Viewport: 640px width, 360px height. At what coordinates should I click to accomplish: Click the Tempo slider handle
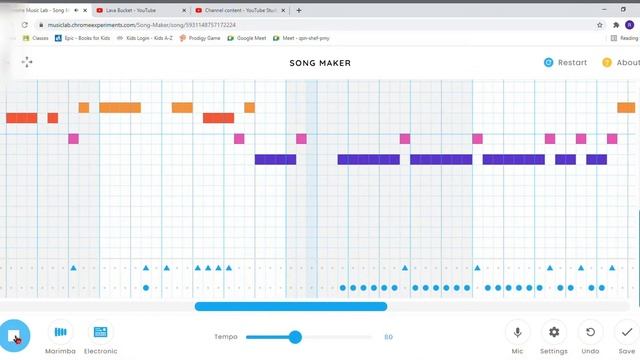pos(295,337)
